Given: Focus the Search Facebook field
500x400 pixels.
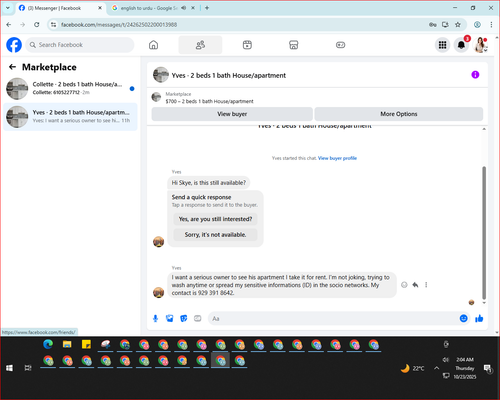Looking at the screenshot, I should point(80,45).
